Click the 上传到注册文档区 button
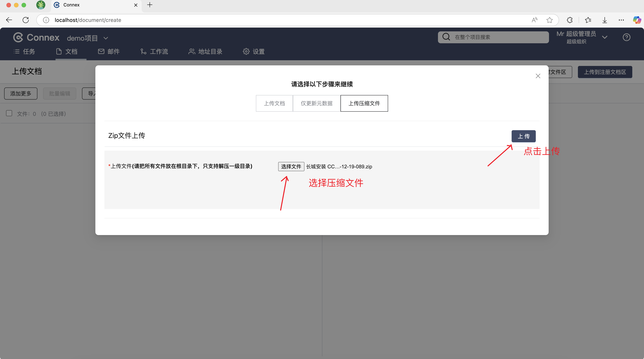This screenshot has height=359, width=644. coord(605,72)
